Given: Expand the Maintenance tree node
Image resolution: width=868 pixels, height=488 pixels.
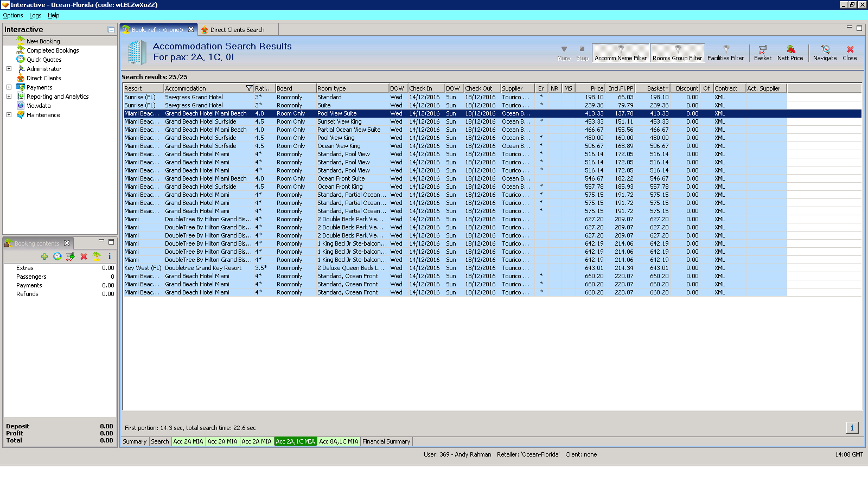Looking at the screenshot, I should (x=9, y=115).
